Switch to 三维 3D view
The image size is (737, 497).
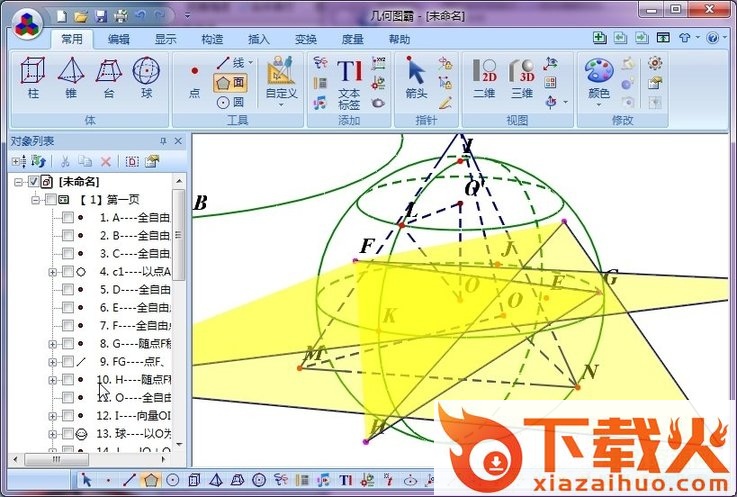point(522,78)
